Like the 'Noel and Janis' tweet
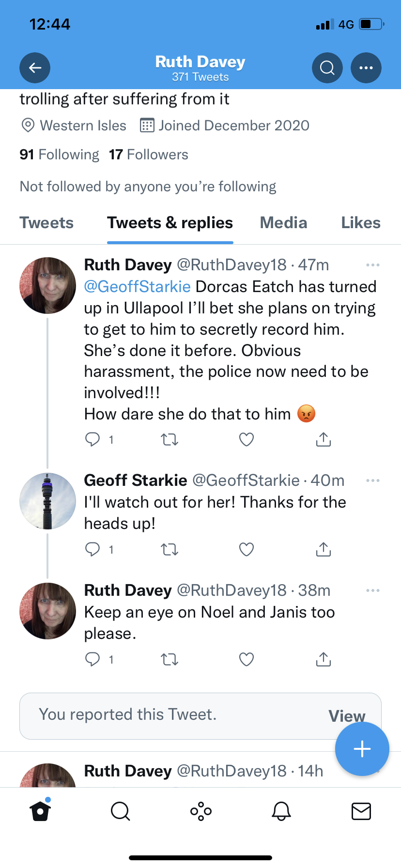401x868 pixels. [x=247, y=659]
